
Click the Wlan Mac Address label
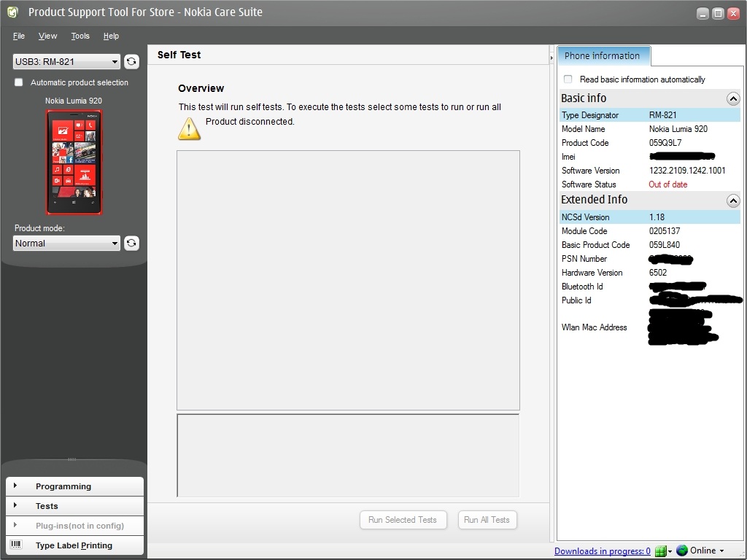[x=594, y=327]
